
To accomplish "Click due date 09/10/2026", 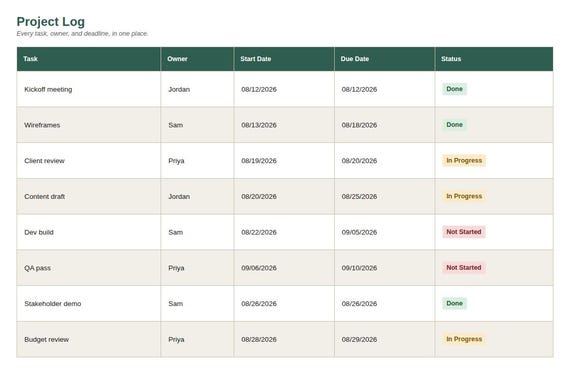I will (359, 268).
